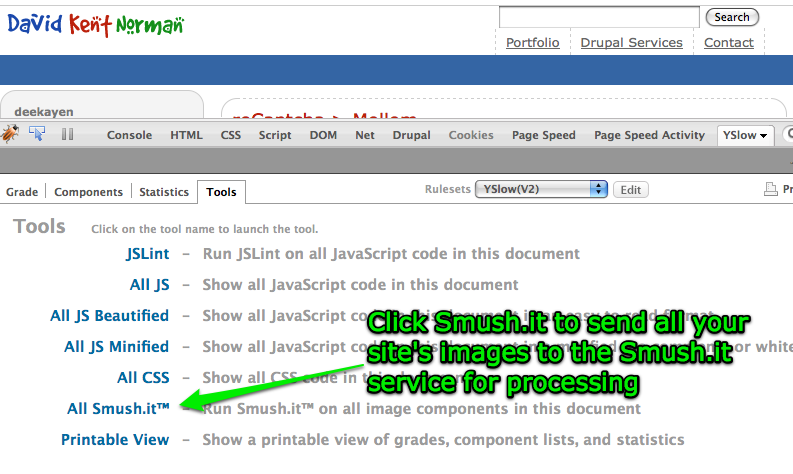Open the Contact link
793x474 pixels.
point(729,42)
